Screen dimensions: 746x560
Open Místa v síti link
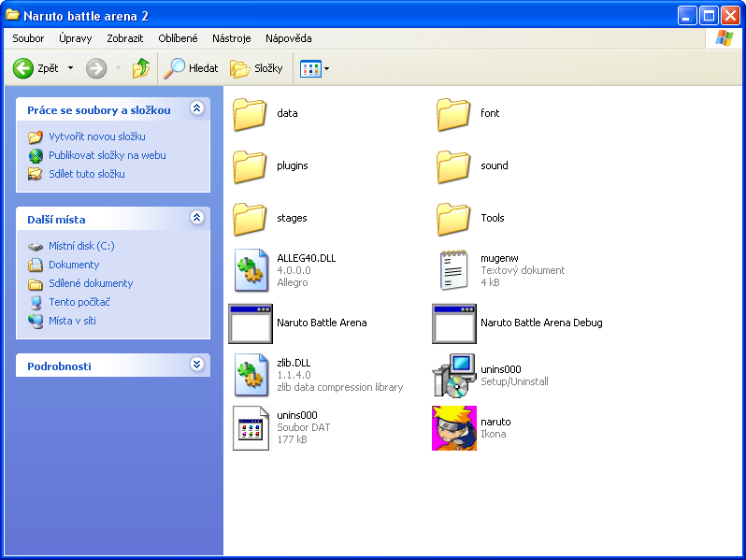coord(72,321)
